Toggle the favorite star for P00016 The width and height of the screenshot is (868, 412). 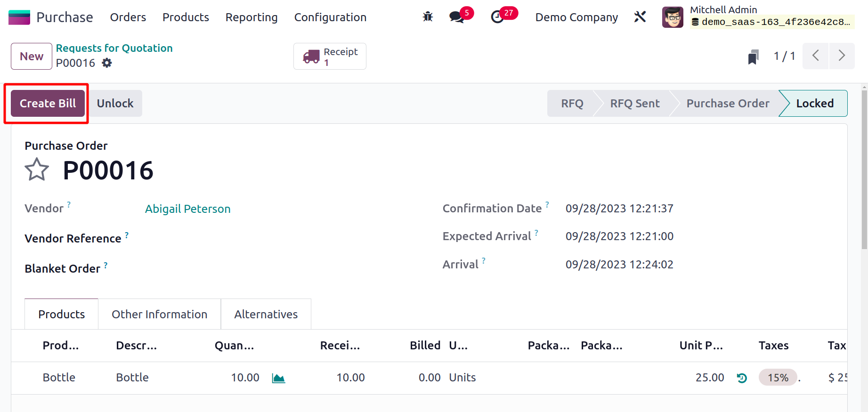tap(36, 170)
